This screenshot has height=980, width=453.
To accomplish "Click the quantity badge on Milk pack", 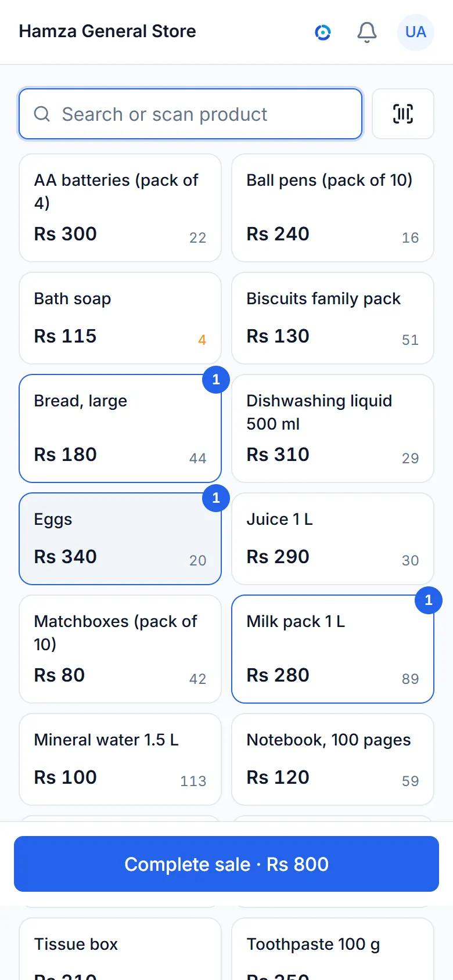I will point(429,600).
